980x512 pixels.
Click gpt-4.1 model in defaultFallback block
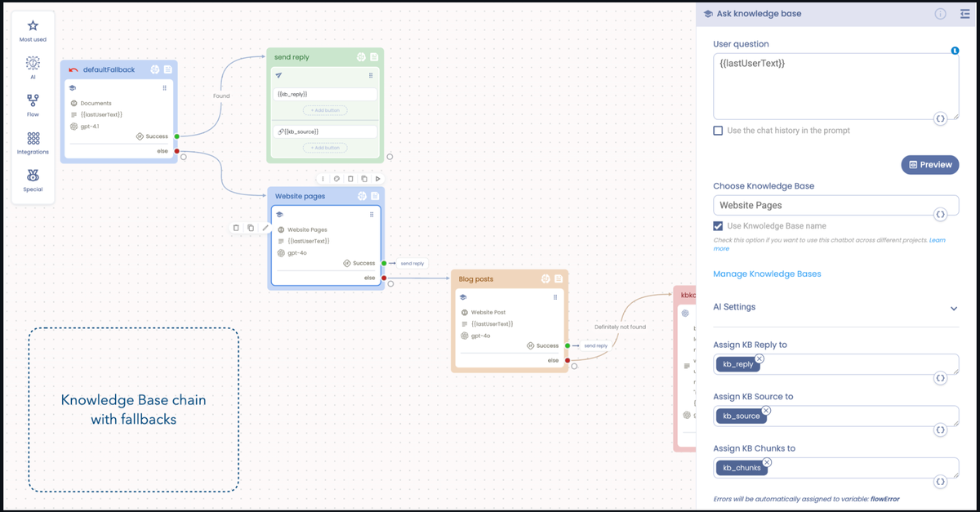90,127
